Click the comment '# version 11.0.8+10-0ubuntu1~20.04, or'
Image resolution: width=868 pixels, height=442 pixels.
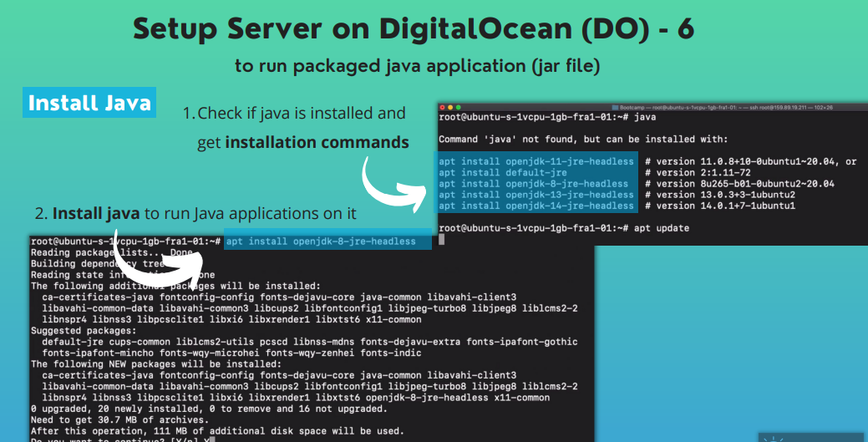(x=751, y=162)
